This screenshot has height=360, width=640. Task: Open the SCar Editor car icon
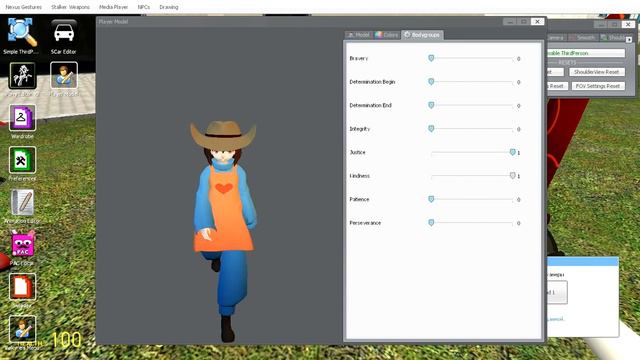pos(64,32)
